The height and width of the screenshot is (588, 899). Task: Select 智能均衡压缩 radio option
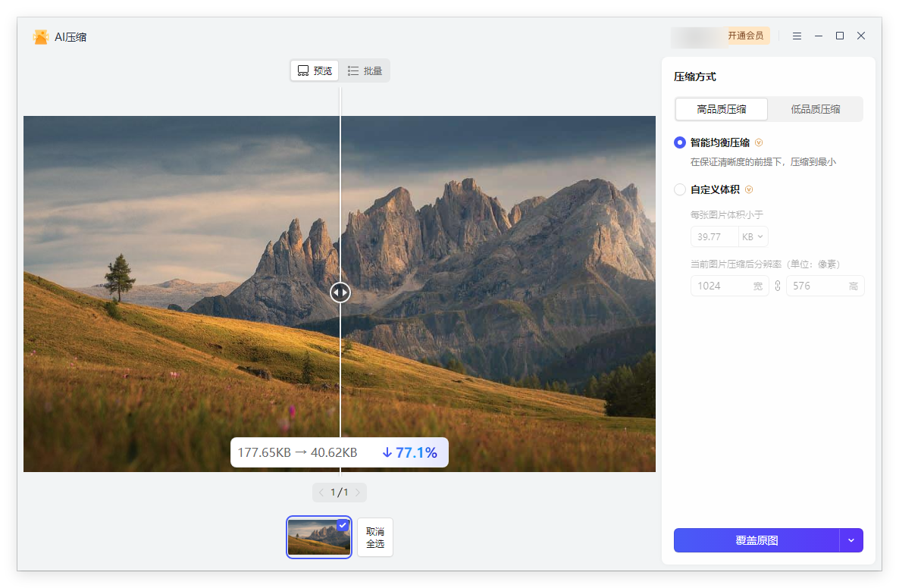tap(680, 142)
